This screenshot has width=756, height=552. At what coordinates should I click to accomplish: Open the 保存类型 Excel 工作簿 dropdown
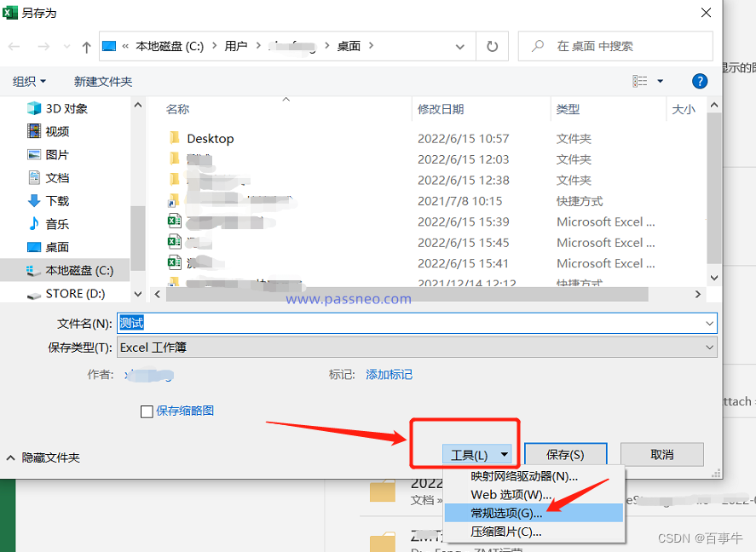point(417,348)
